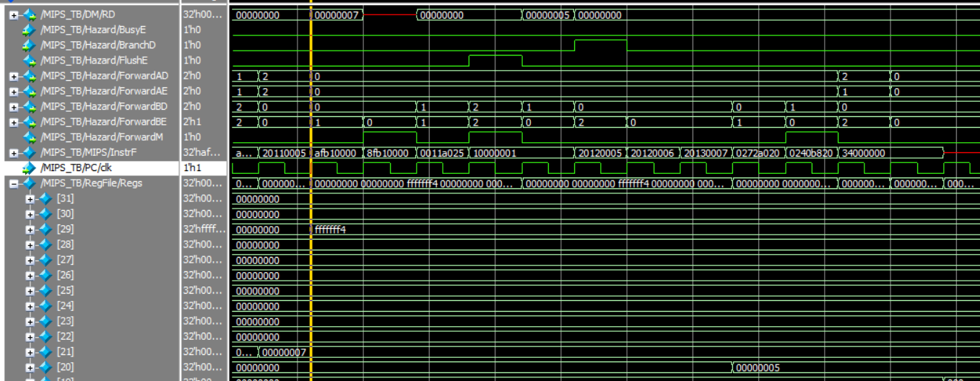Viewport: 980px width, 381px height.
Task: Click the signal icon for PC/clk
Action: (30, 168)
